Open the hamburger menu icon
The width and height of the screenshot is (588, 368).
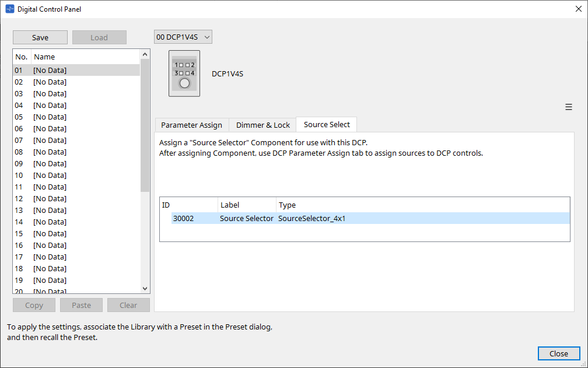[x=569, y=107]
